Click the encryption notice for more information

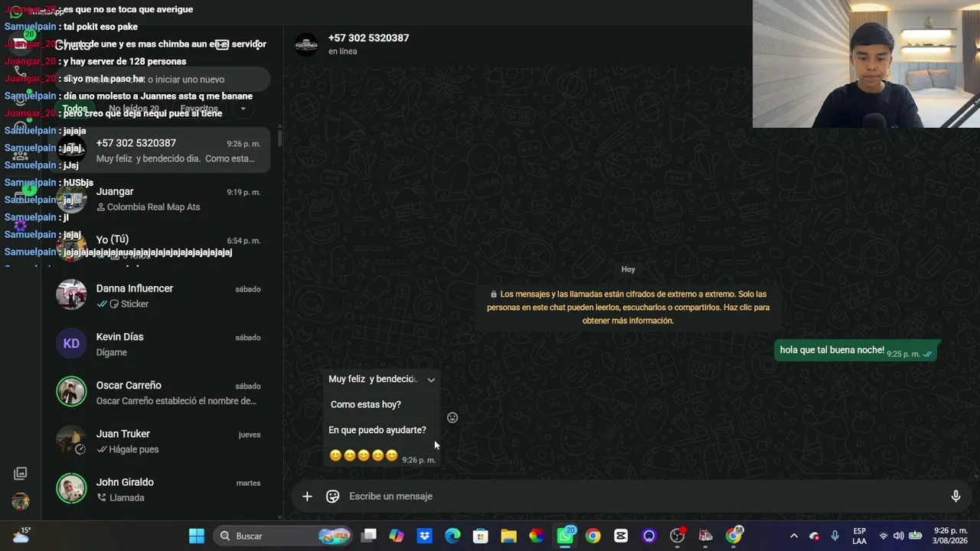[x=628, y=307]
